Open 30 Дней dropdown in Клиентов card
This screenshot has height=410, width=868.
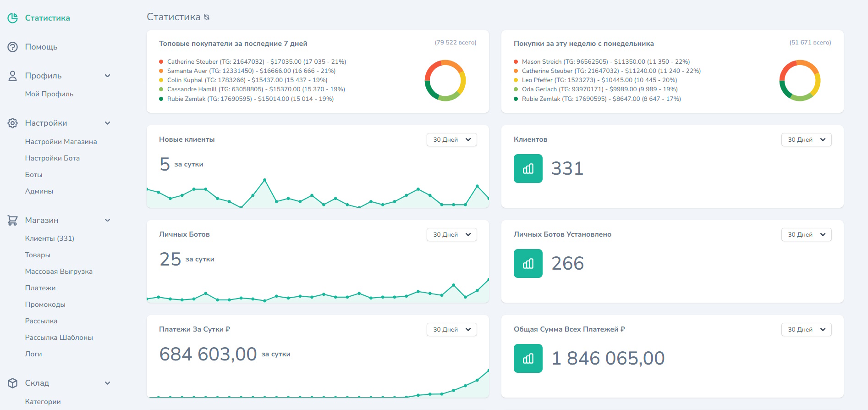tap(806, 140)
